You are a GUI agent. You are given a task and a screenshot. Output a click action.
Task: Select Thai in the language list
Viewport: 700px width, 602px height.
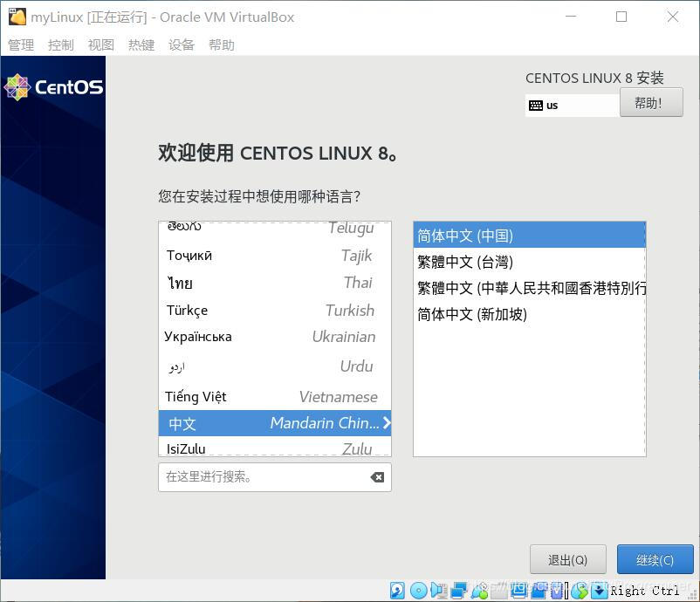275,283
